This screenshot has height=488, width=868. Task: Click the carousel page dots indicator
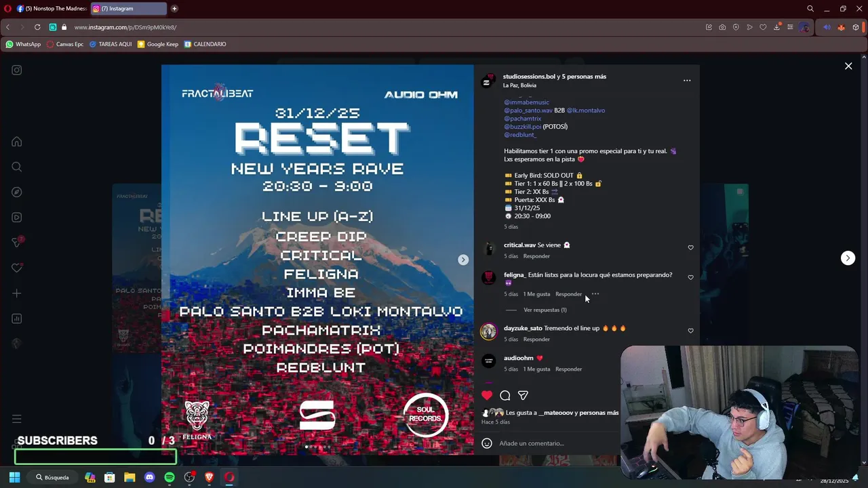pyautogui.click(x=317, y=447)
